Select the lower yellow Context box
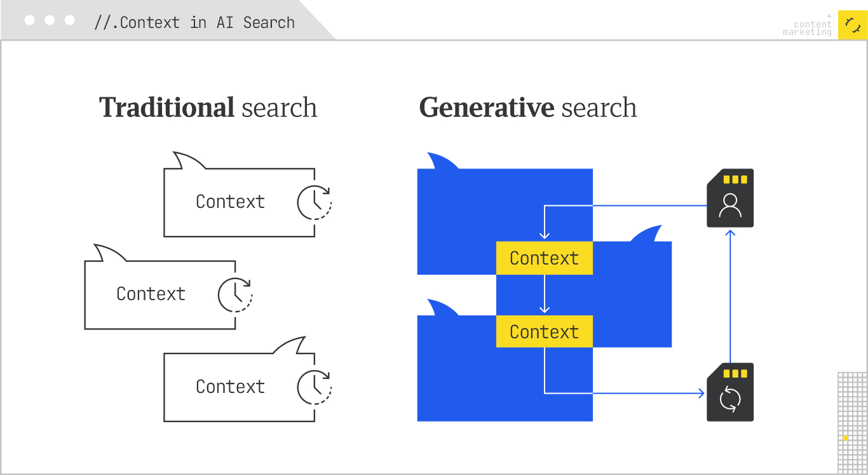This screenshot has height=475, width=868. click(544, 332)
